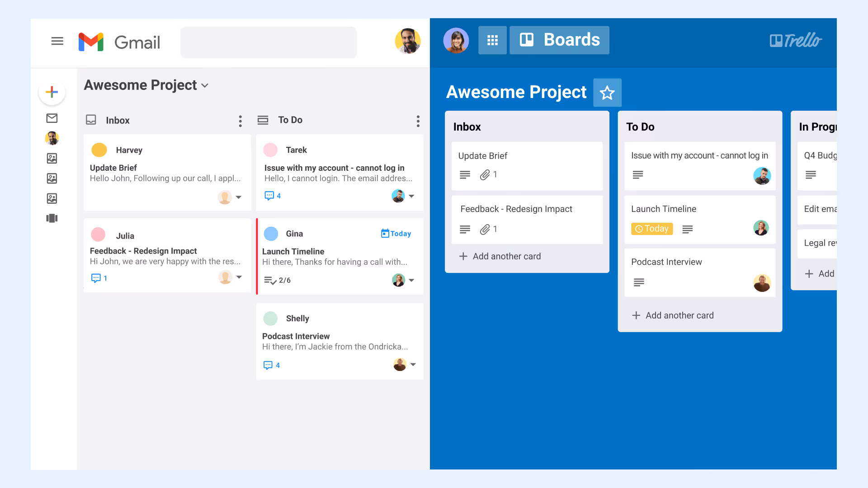Image resolution: width=868 pixels, height=488 pixels.
Task: Open the assignee dropdown on Gina's Launch Timeline
Action: [412, 280]
